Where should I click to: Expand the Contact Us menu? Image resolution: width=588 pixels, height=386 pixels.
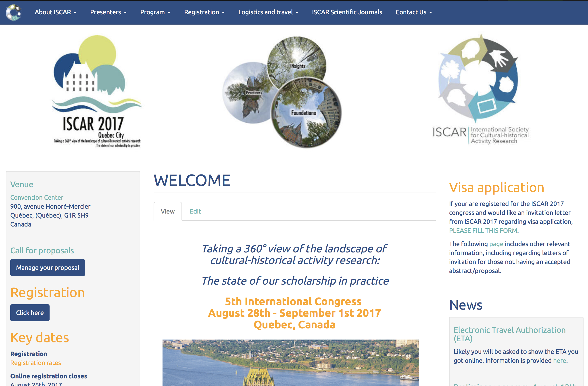tap(414, 12)
